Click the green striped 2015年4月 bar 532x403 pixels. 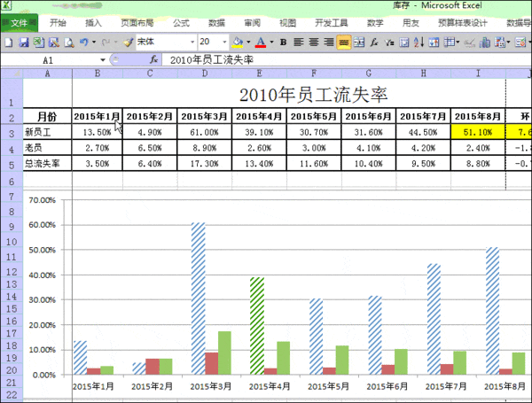[x=257, y=326]
